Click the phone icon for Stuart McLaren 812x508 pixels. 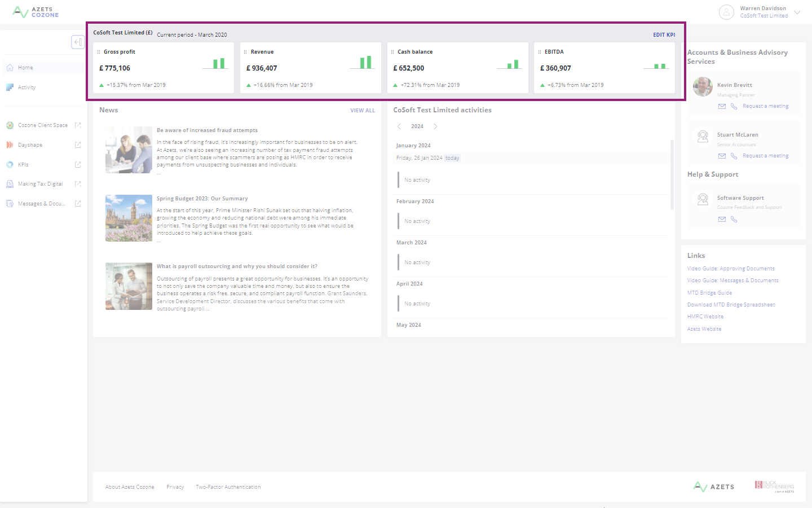[x=734, y=156]
